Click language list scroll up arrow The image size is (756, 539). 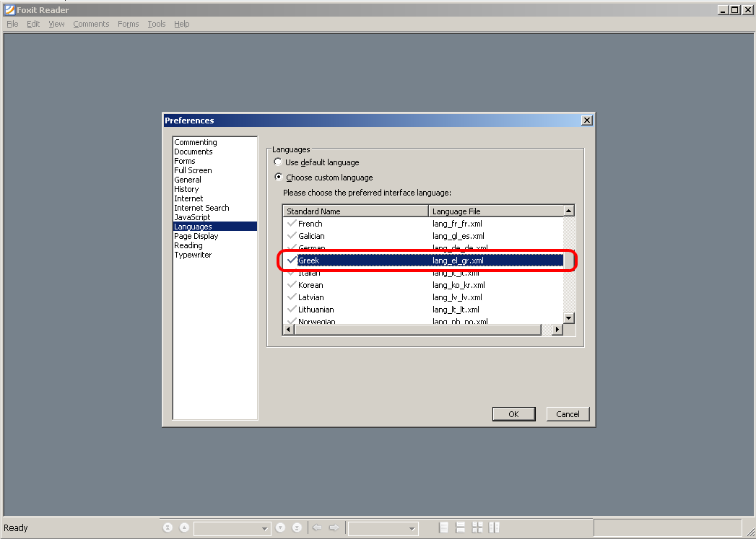pos(569,211)
